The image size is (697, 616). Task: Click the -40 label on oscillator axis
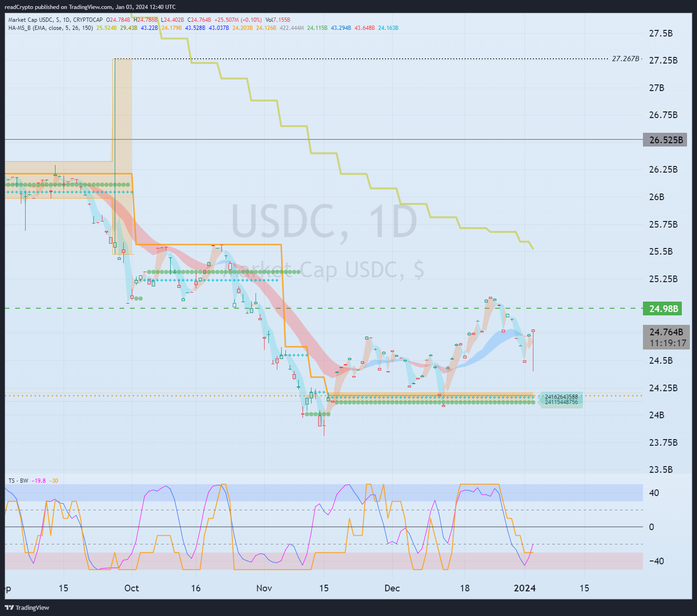click(656, 561)
